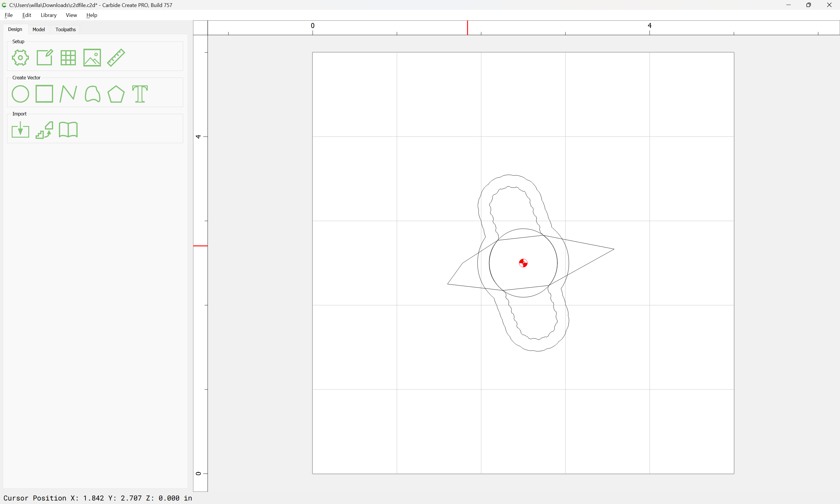
Task: Select the Curve drawing tool
Action: [x=92, y=94]
